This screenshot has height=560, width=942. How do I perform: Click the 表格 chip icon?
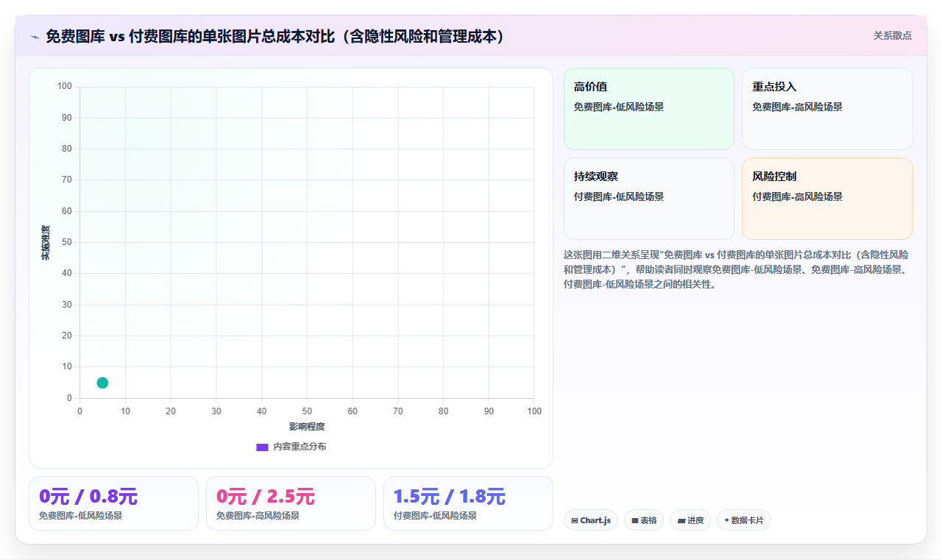click(x=634, y=520)
